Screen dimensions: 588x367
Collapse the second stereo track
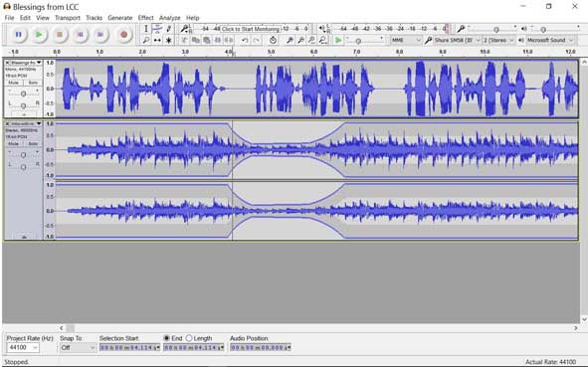click(24, 237)
